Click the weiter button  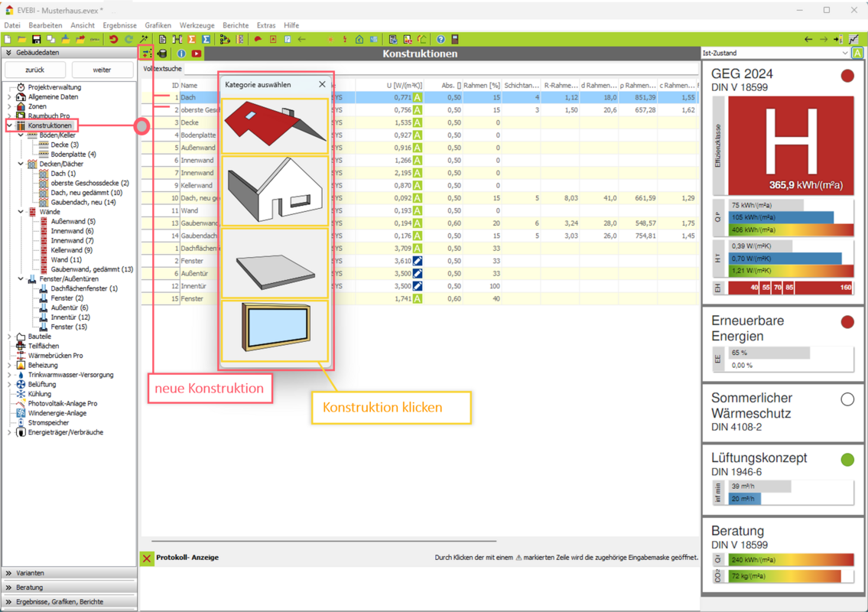point(102,70)
